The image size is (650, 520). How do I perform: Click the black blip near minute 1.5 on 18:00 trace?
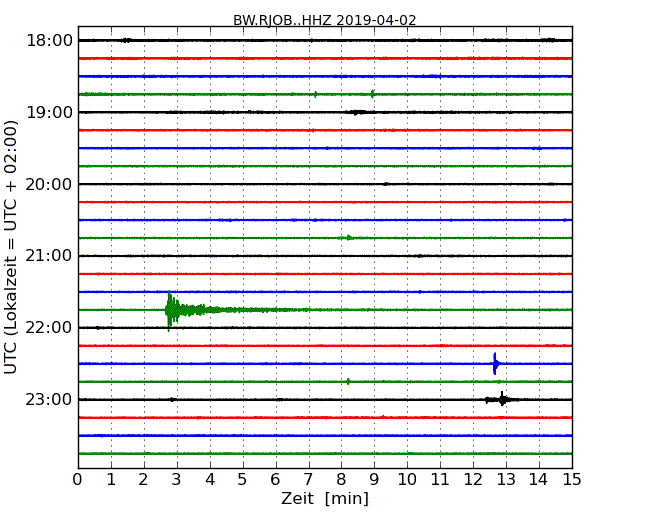(x=126, y=40)
